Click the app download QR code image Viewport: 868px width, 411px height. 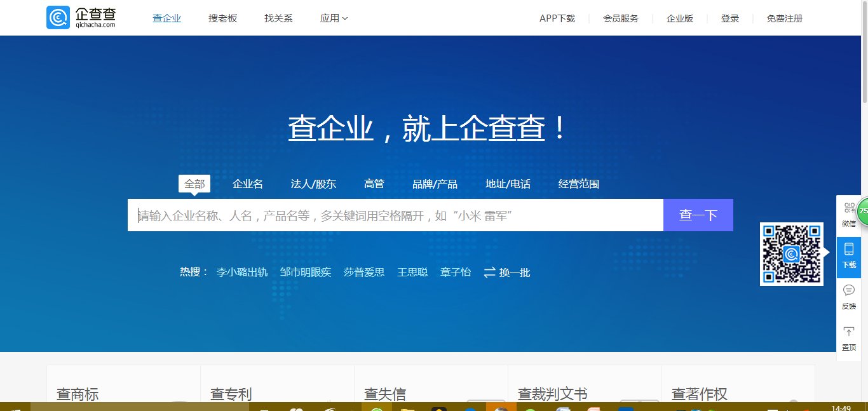[x=792, y=254]
